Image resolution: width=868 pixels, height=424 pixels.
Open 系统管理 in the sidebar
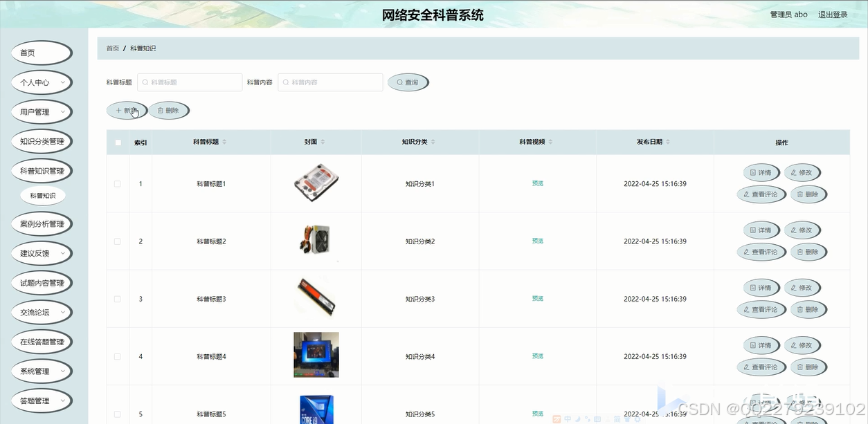[41, 371]
